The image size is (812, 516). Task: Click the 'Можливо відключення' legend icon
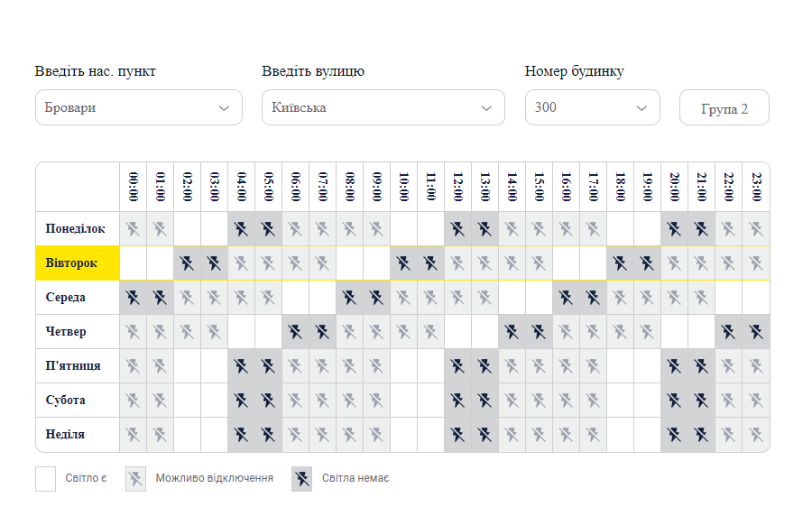(135, 479)
